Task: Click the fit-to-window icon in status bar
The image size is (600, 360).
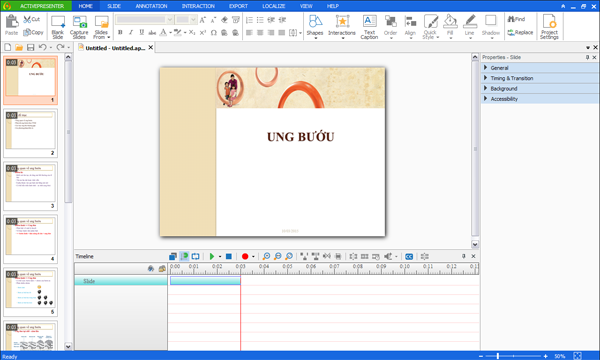Action: [577, 356]
